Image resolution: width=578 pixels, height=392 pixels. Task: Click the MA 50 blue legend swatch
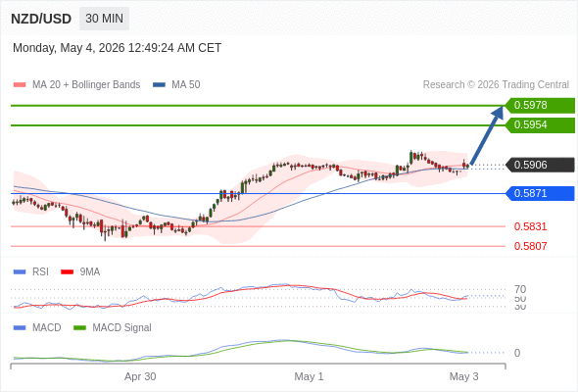pyautogui.click(x=159, y=85)
